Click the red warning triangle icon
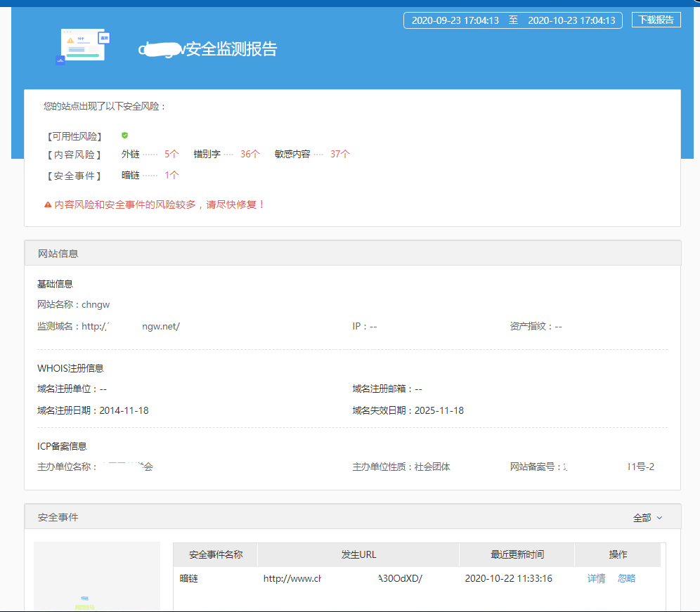The width and height of the screenshot is (700, 612). [48, 205]
